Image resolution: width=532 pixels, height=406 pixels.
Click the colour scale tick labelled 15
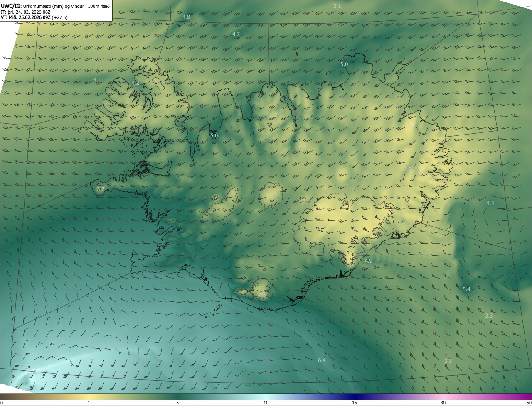[x=355, y=403]
